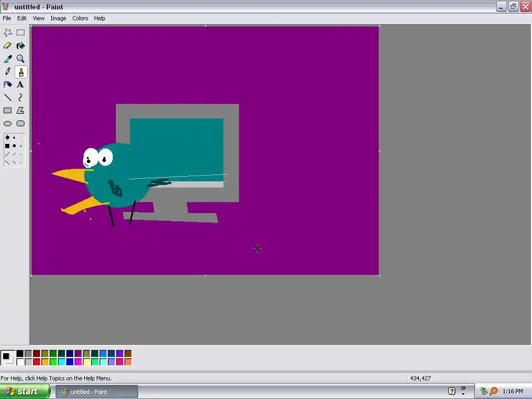Screen dimensions: 532x399
Task: Click the untitled - Paint taskbar button
Action: [97, 392]
